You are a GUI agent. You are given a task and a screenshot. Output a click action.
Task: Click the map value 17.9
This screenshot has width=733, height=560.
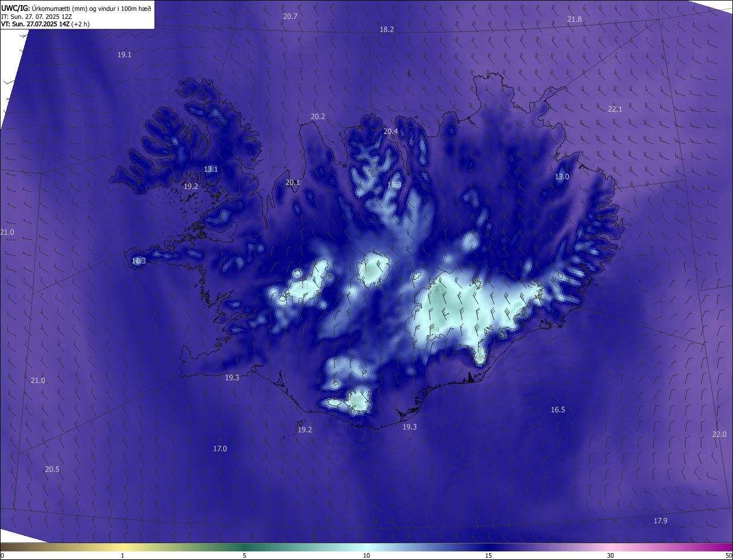tap(660, 521)
